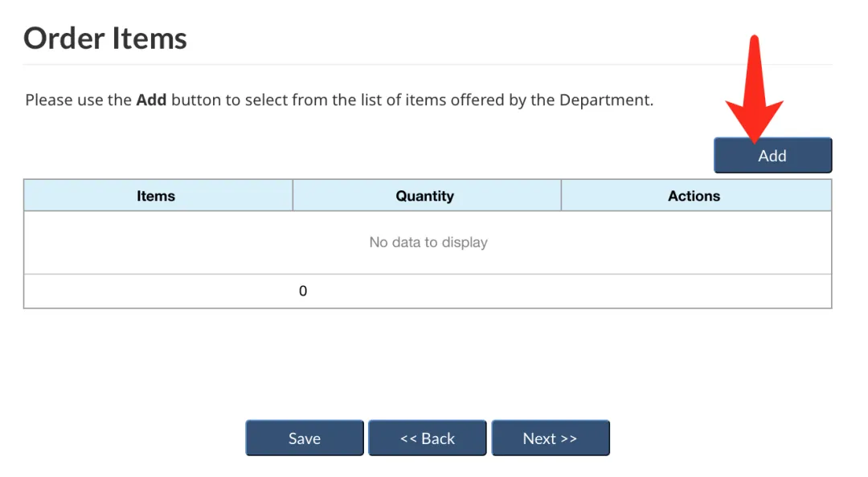
Task: Click the "Please use the" instruction text
Action: 78,100
